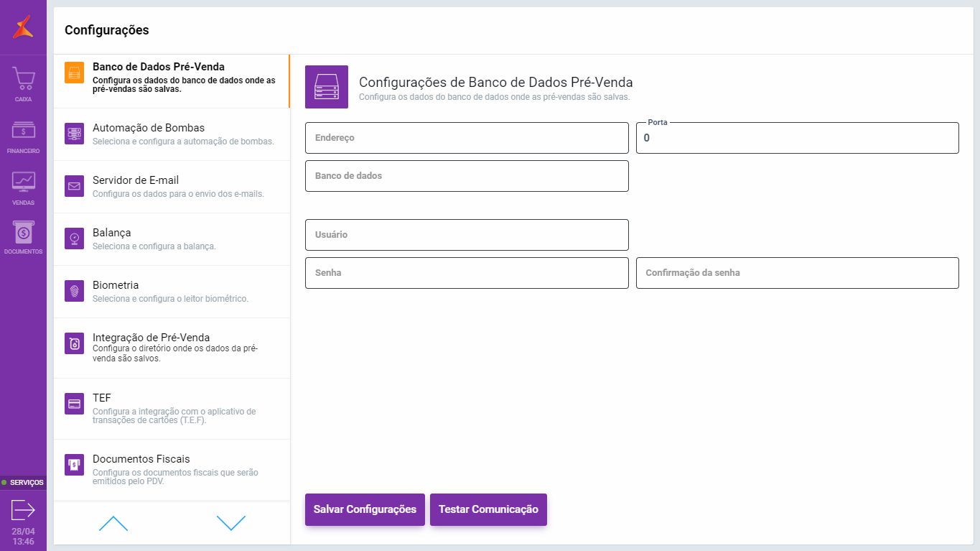The width and height of the screenshot is (980, 551).
Task: Click the Endereço input field
Action: [467, 138]
